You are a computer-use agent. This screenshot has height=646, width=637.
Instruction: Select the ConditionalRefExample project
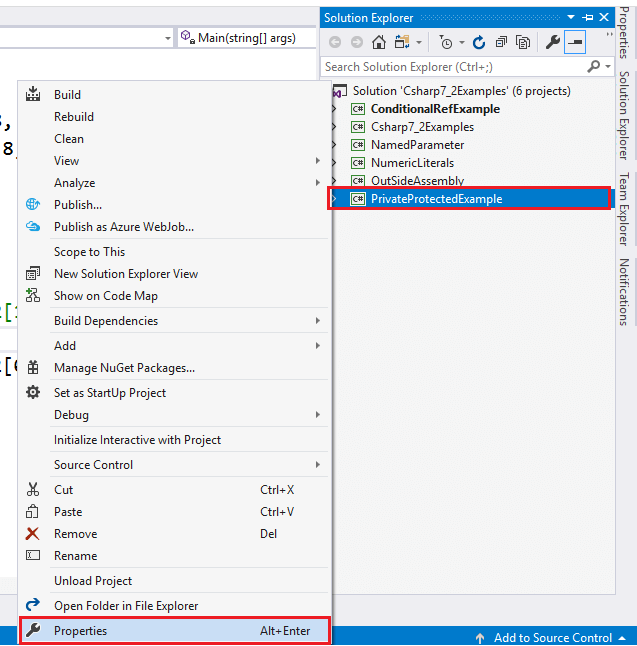[435, 109]
